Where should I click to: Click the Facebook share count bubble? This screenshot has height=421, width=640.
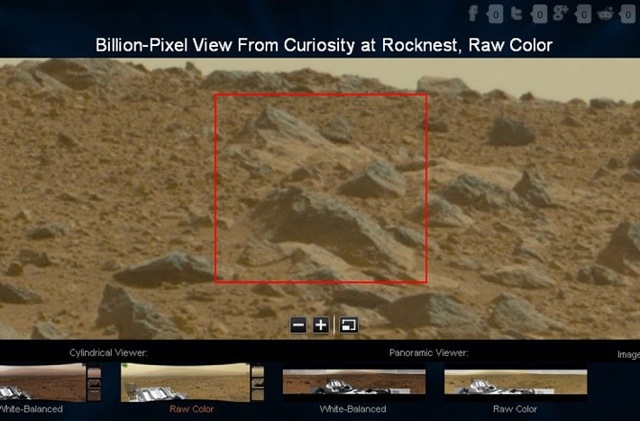coord(495,15)
